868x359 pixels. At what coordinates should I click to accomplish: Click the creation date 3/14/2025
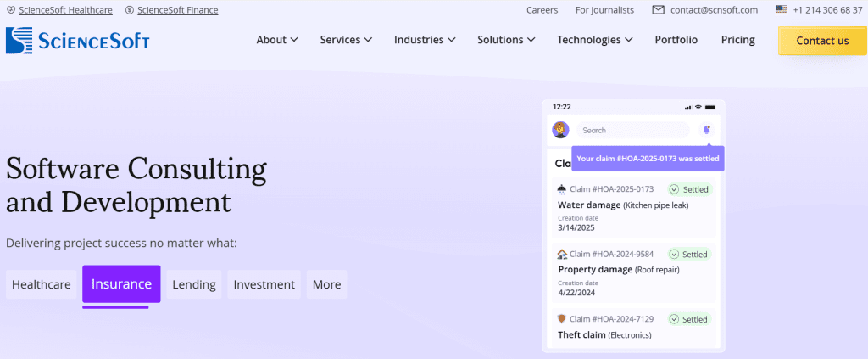576,227
